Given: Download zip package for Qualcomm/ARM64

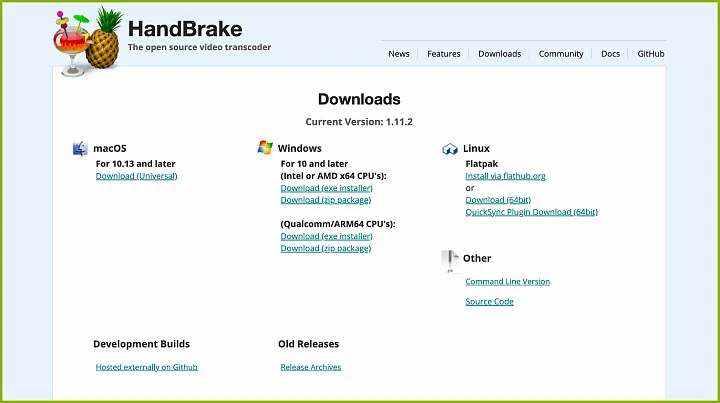Looking at the screenshot, I should pyautogui.click(x=326, y=248).
